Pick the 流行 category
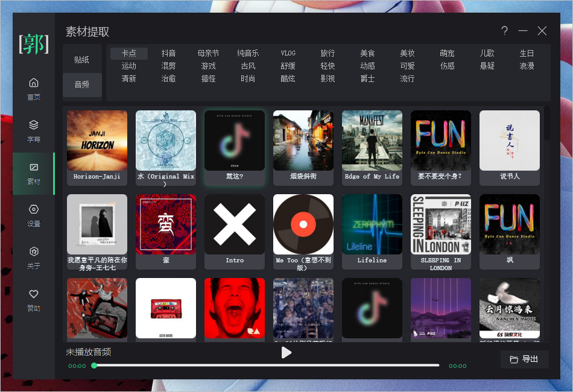This screenshot has height=392, width=573. [x=408, y=78]
